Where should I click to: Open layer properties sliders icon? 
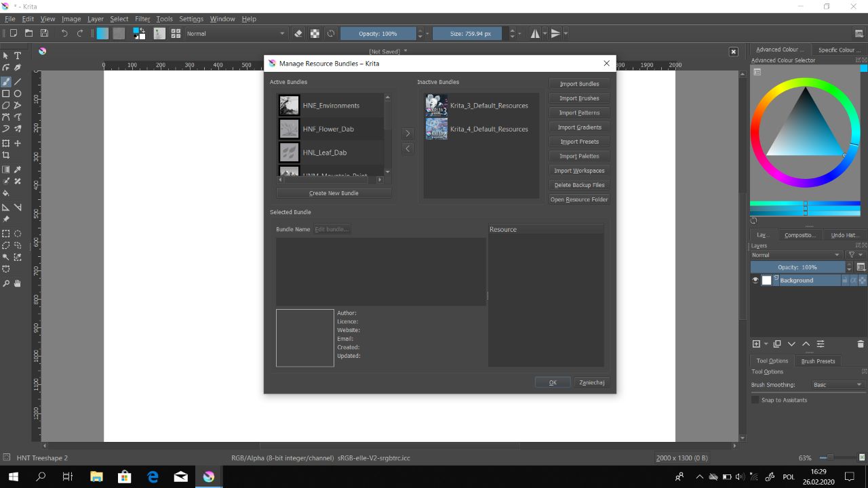point(821,344)
